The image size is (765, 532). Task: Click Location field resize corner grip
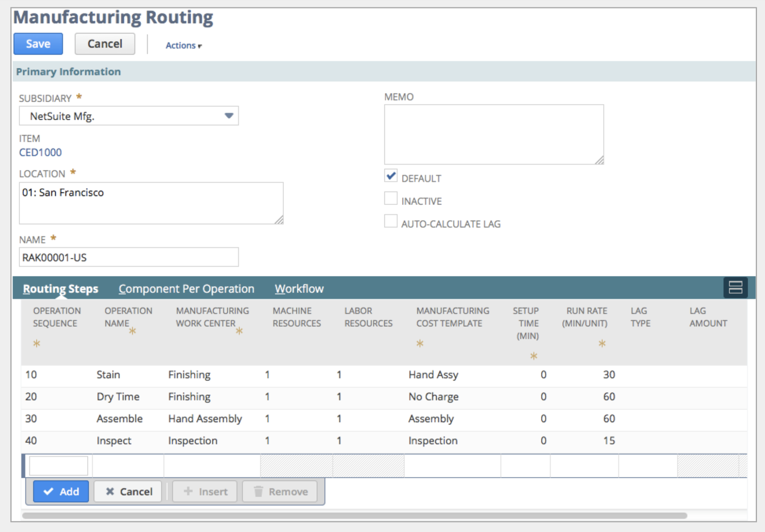280,220
